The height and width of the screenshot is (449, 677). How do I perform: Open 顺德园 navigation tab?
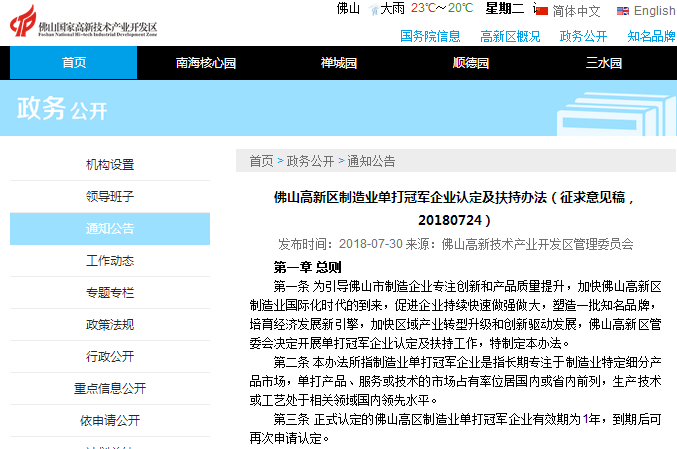click(471, 63)
